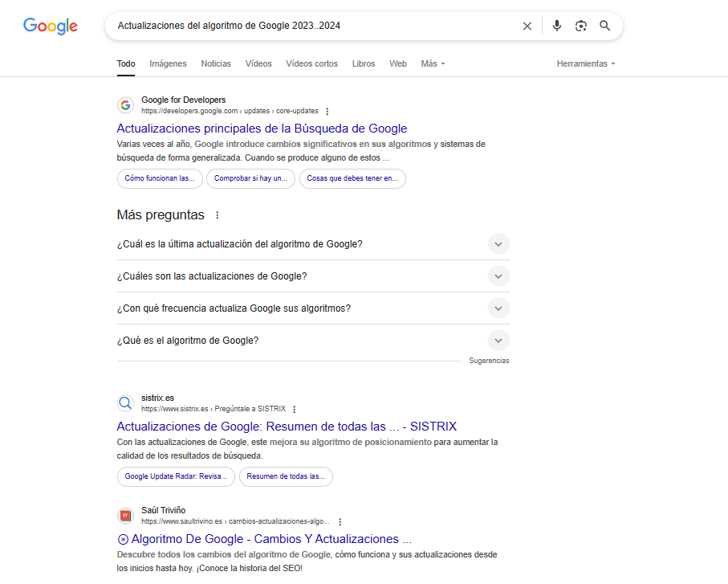
Task: Select the Todo tab
Action: [126, 63]
